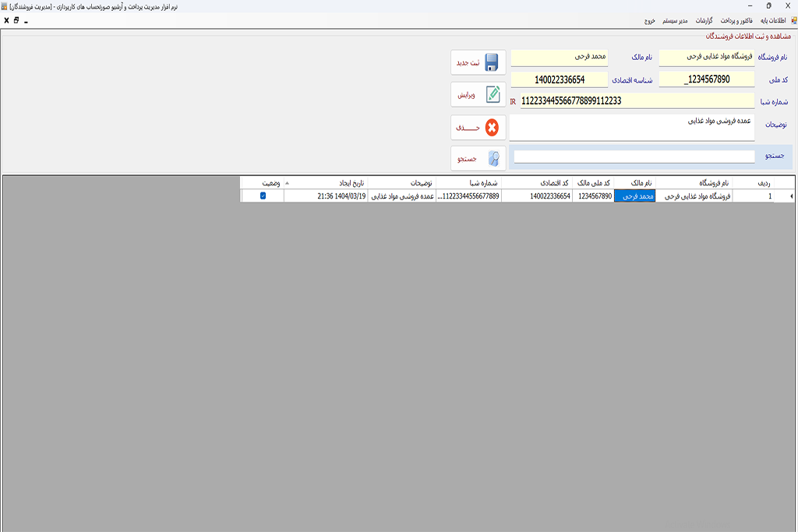
Task: Toggle the وضعیت checkbox in the first row
Action: tap(263, 196)
